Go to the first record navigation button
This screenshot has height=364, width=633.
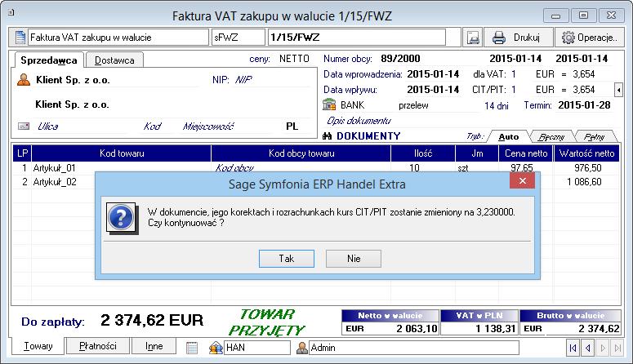pyautogui.click(x=573, y=348)
